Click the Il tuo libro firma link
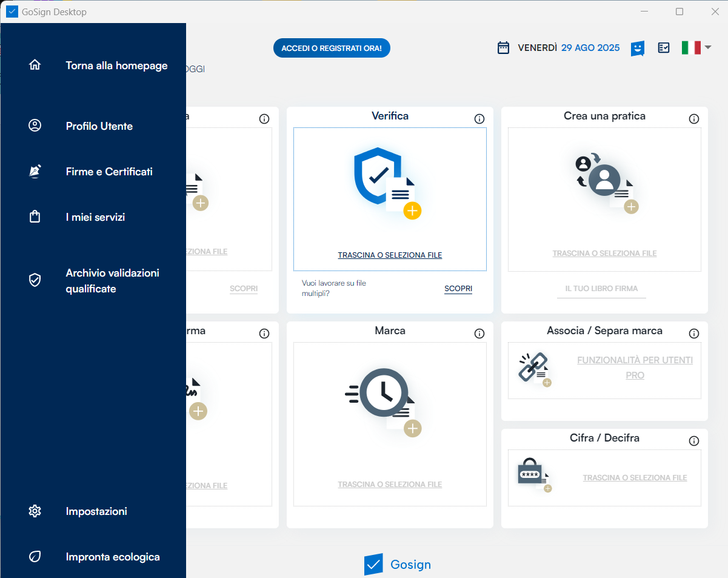 pos(601,289)
